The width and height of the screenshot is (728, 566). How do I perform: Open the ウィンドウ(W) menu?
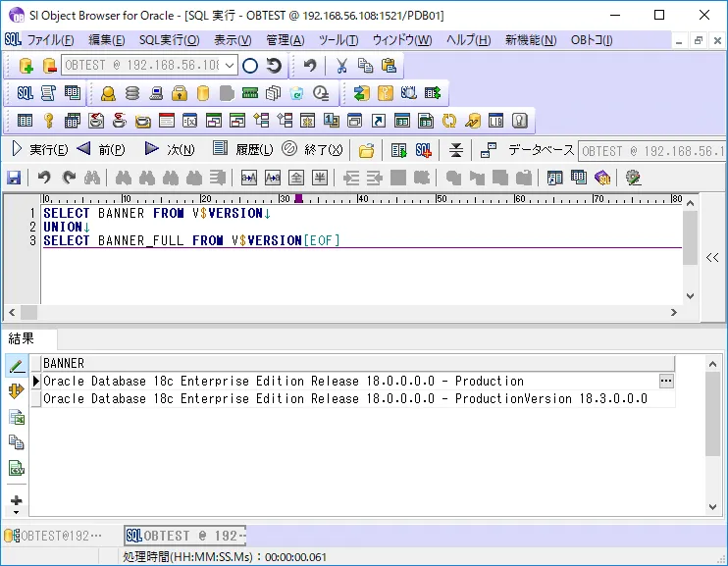click(x=401, y=40)
